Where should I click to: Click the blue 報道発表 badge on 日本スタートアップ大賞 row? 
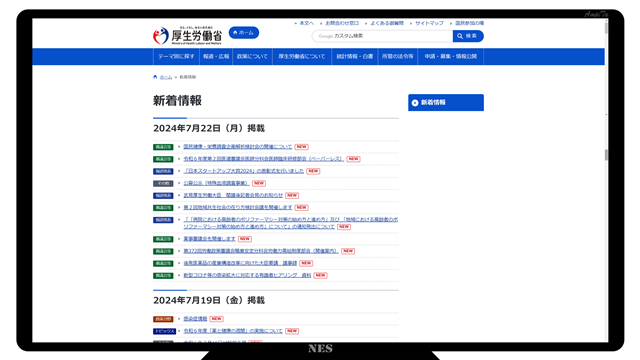(163, 171)
